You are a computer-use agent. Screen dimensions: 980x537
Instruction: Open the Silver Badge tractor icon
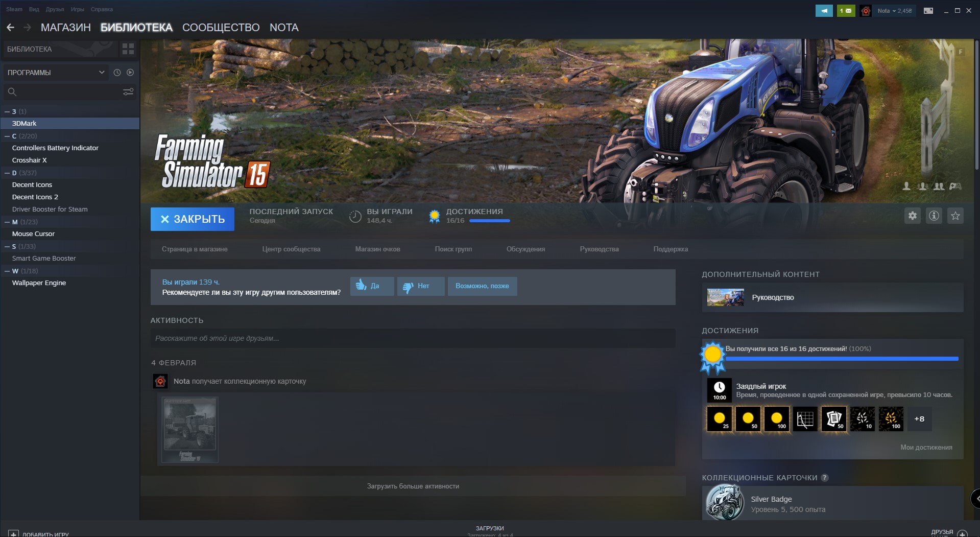click(x=725, y=503)
